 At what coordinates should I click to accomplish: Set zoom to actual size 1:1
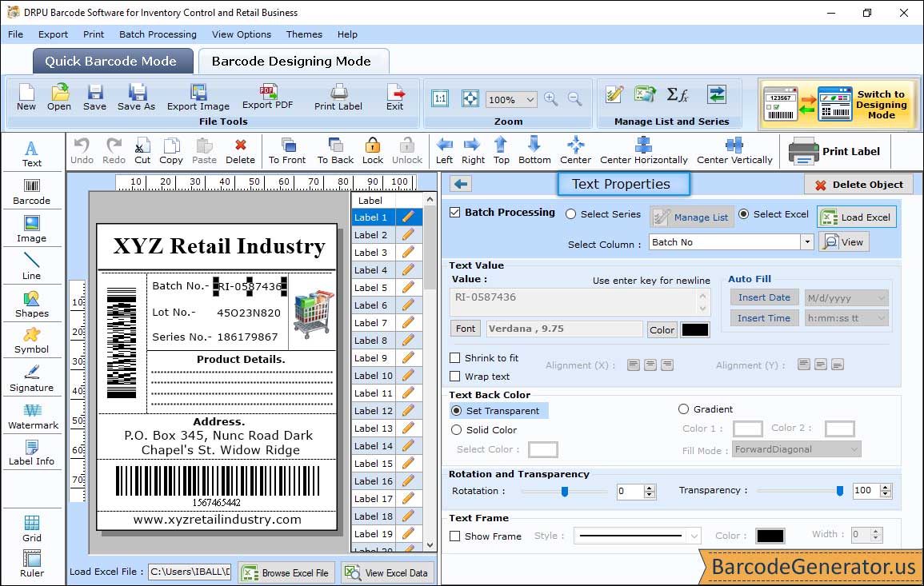(440, 98)
